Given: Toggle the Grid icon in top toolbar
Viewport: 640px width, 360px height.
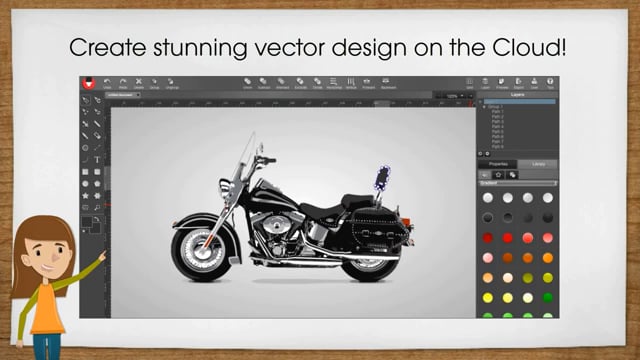Looking at the screenshot, I should click(x=469, y=83).
